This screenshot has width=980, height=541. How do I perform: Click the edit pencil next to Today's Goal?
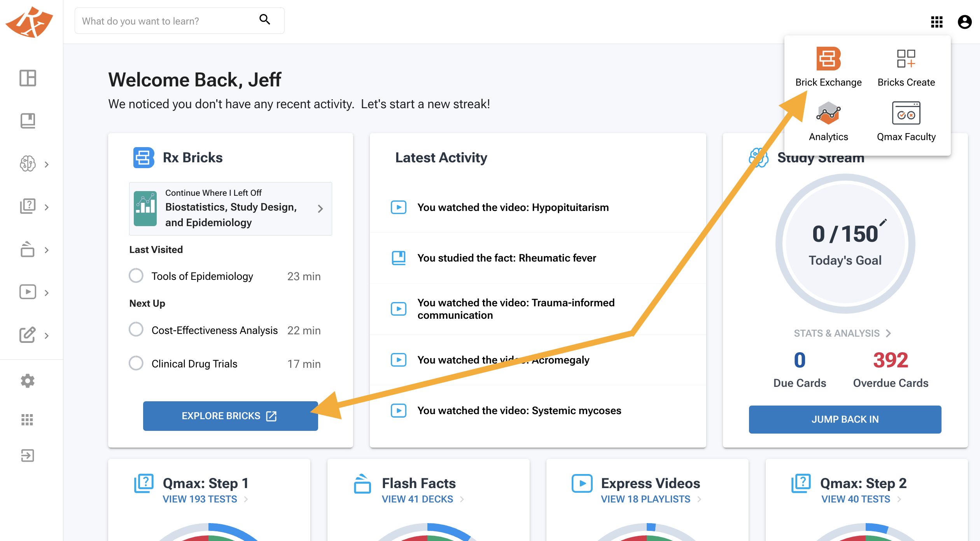883,222
